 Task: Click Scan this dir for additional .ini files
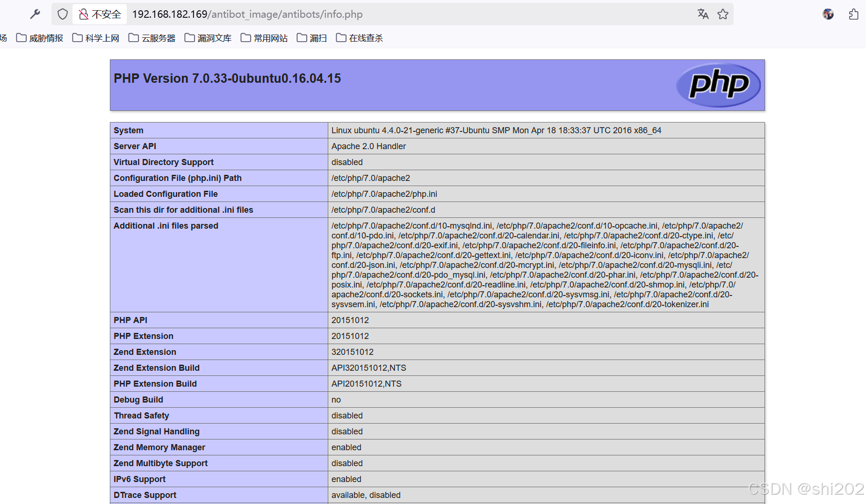(x=183, y=210)
